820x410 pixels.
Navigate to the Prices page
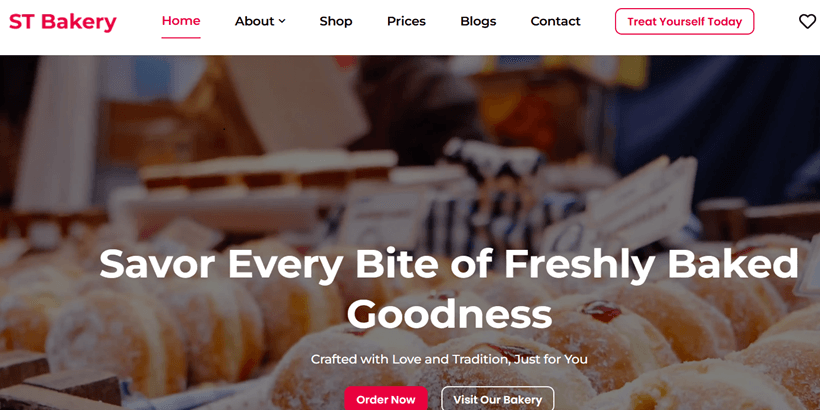pyautogui.click(x=406, y=21)
